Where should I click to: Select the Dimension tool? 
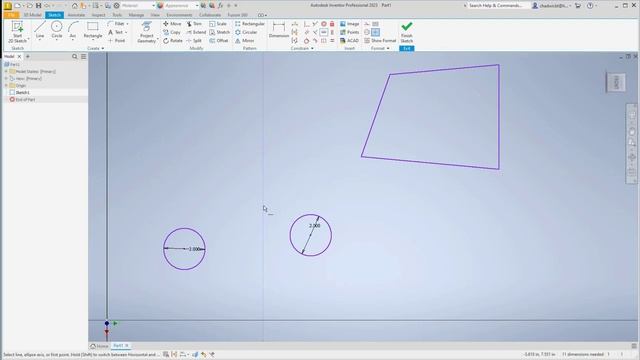279,30
